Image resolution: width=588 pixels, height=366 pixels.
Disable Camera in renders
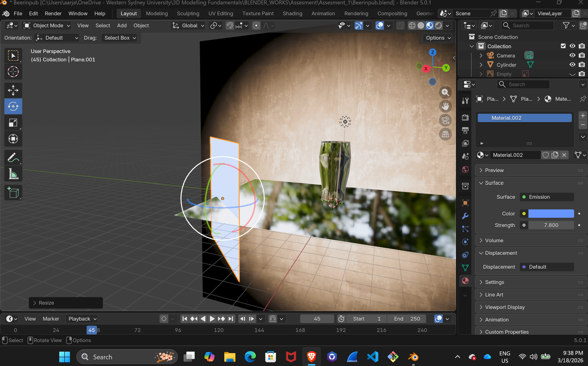582,55
